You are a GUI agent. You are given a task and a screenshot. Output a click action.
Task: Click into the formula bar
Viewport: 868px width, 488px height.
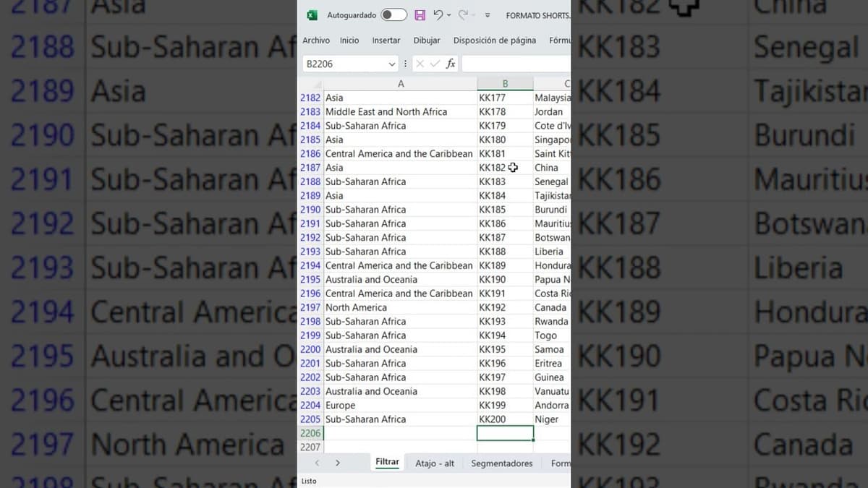[516, 64]
